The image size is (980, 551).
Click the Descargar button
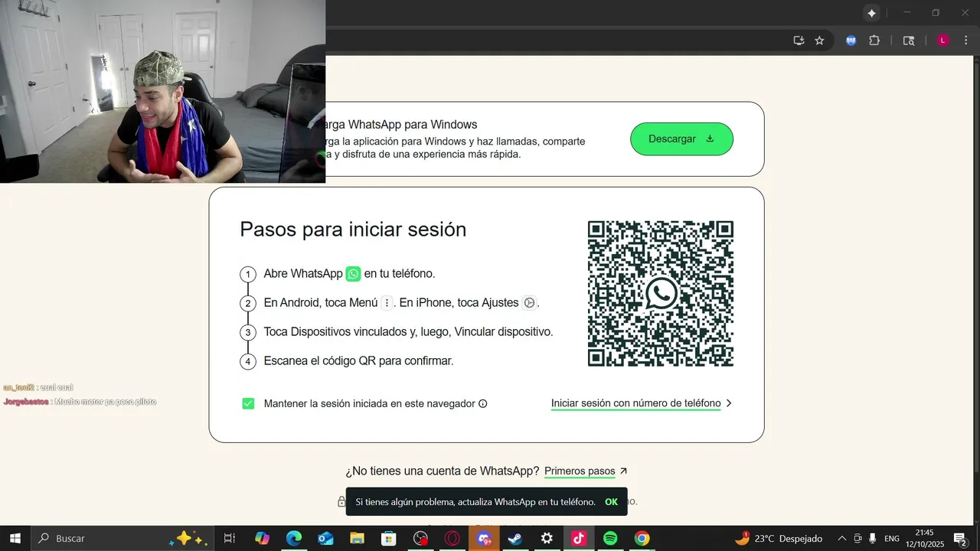pyautogui.click(x=681, y=139)
